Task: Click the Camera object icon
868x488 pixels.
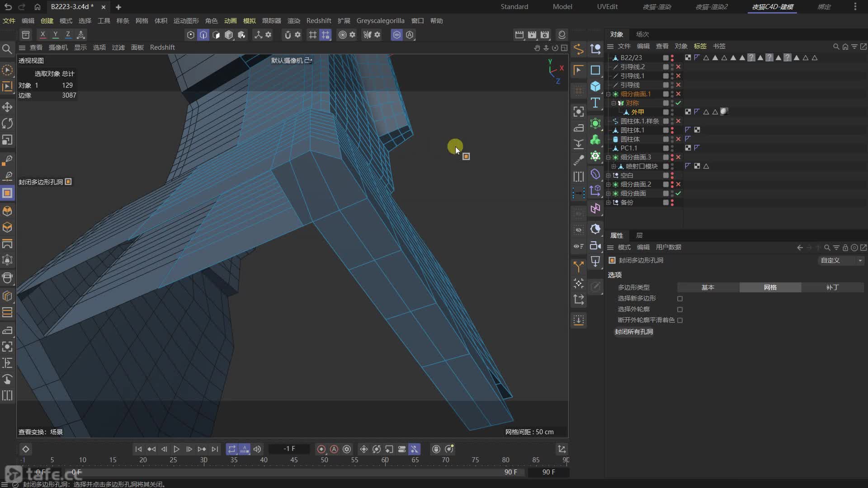Action: [x=595, y=246]
